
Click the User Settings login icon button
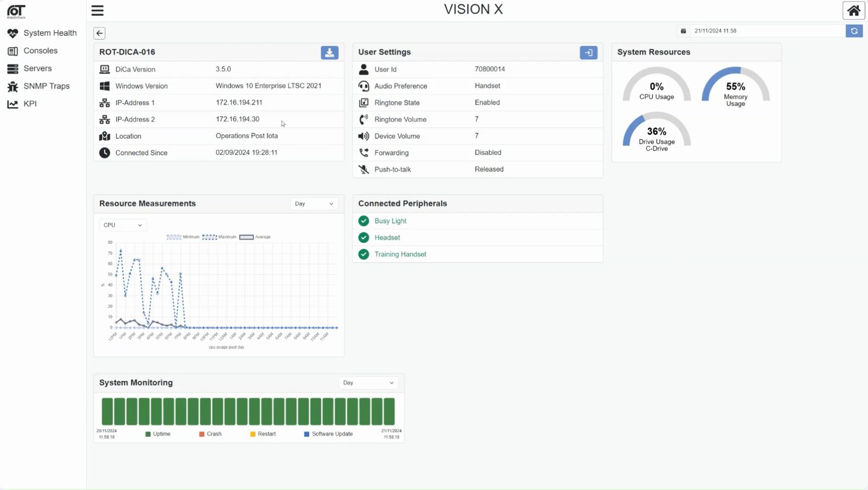click(589, 53)
